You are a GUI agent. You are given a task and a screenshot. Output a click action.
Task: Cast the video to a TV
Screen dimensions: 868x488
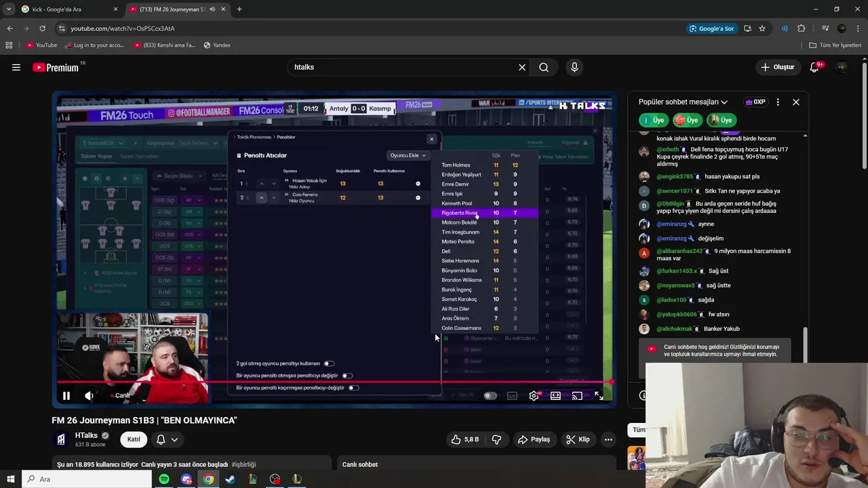pyautogui.click(x=577, y=396)
